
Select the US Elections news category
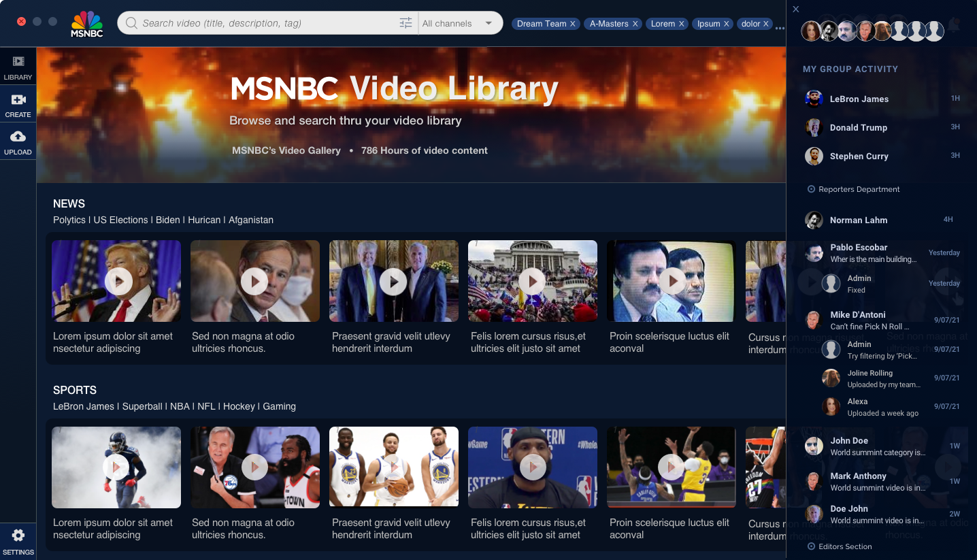click(120, 220)
